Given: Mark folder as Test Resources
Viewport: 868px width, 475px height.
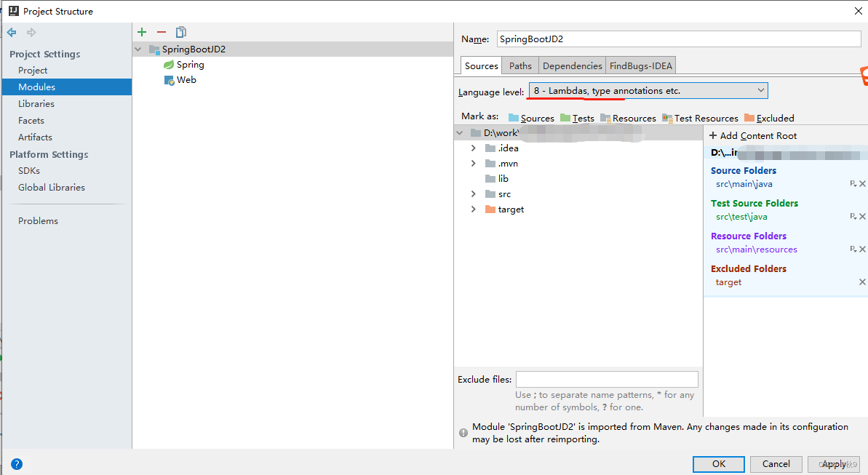Looking at the screenshot, I should click(x=700, y=118).
